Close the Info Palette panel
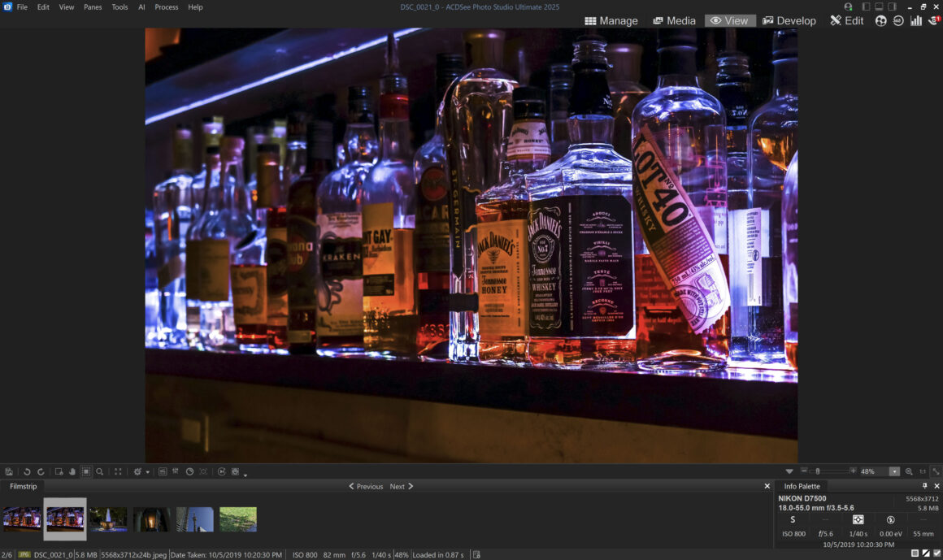 936,486
